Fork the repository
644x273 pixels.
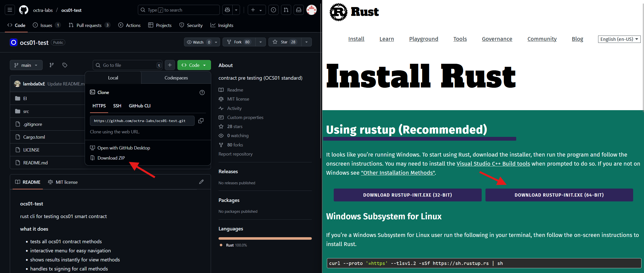(239, 42)
